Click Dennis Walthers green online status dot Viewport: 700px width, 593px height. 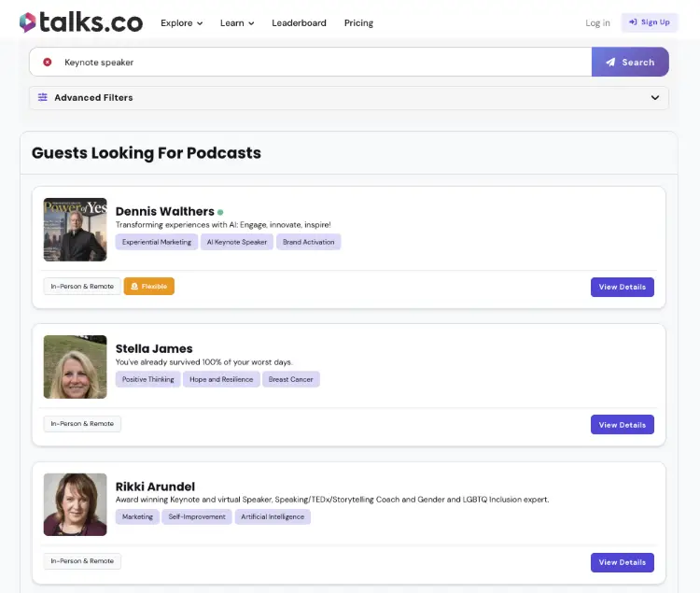[220, 212]
